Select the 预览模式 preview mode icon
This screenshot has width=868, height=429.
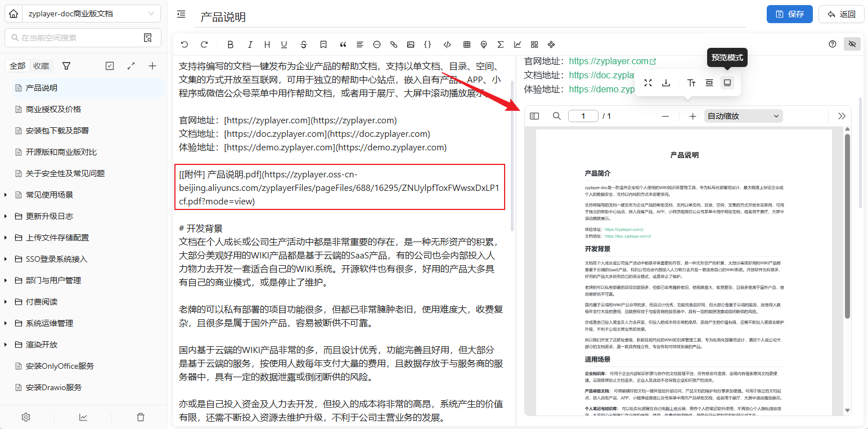click(727, 83)
